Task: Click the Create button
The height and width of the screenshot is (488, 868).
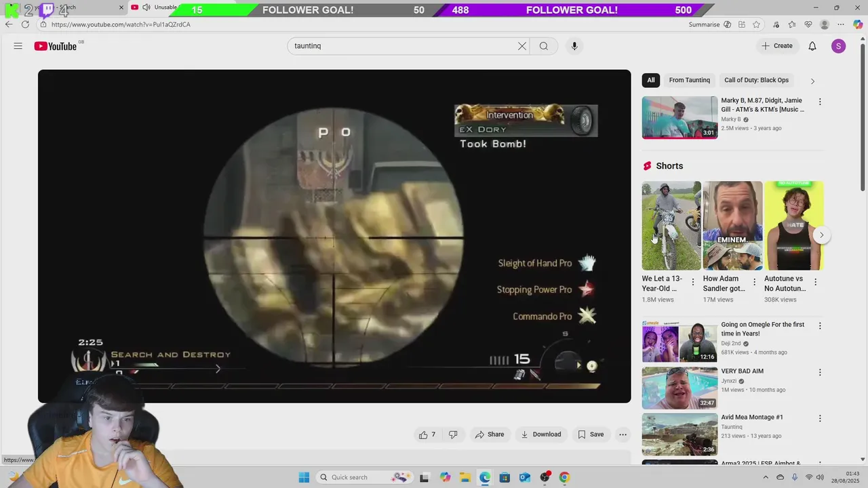Action: (x=777, y=46)
